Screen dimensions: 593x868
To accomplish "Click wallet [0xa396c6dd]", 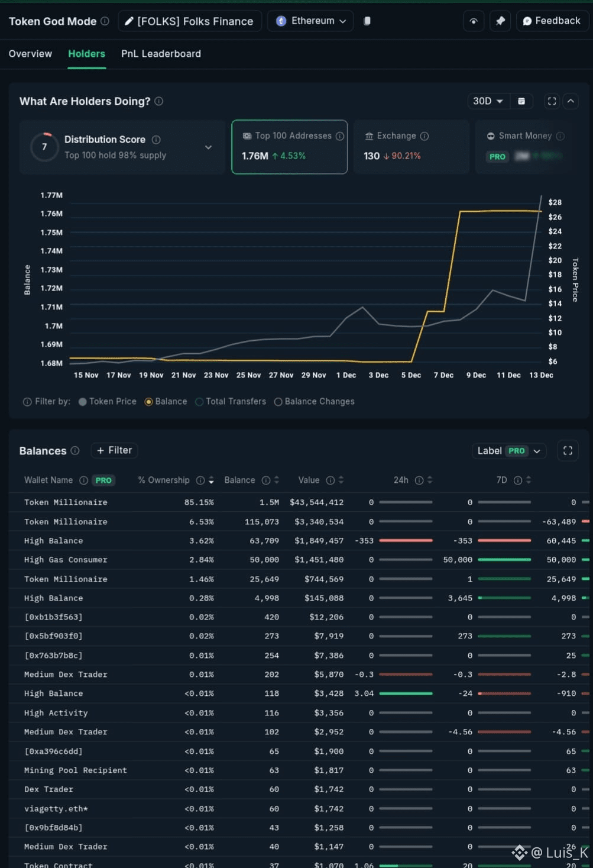I will coord(53,751).
